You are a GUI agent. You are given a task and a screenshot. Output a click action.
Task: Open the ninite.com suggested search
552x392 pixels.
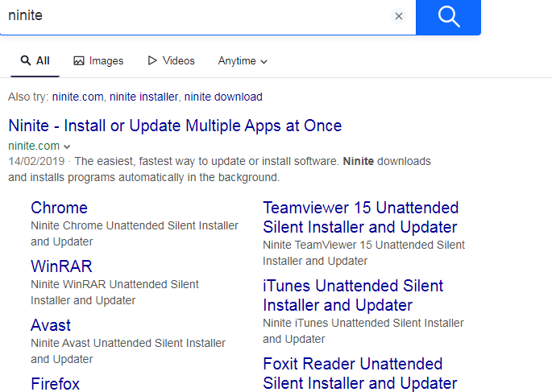(x=77, y=97)
